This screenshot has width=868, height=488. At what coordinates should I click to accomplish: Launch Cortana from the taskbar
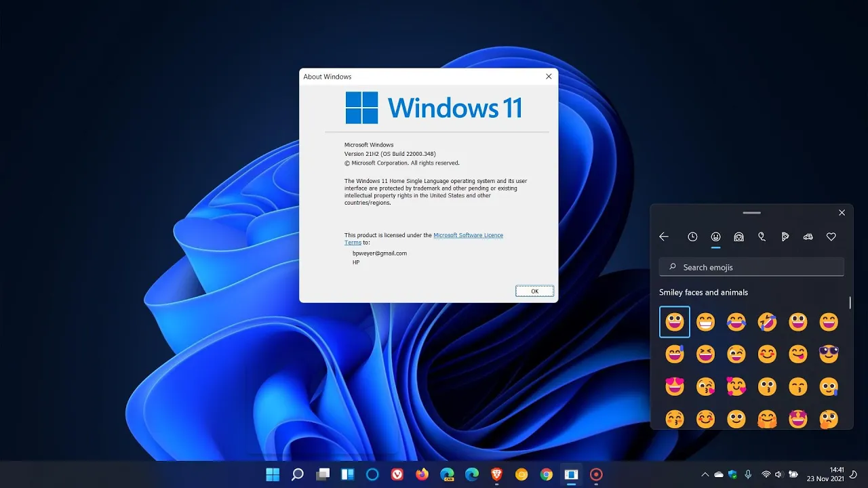(372, 474)
